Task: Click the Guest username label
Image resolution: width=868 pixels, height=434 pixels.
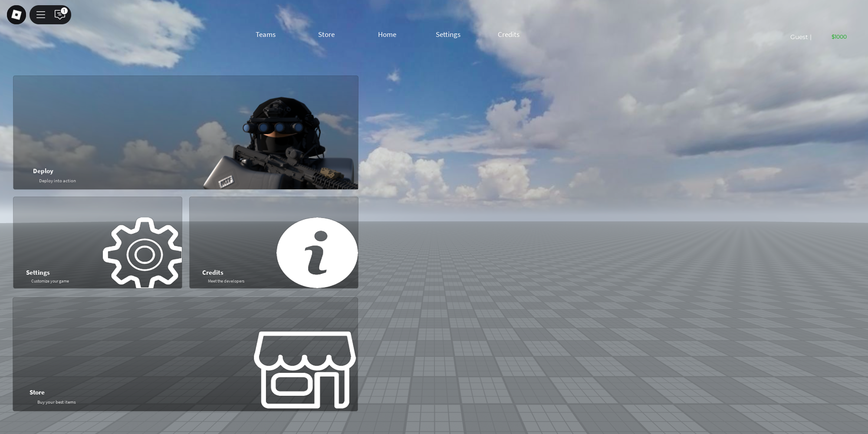Action: pyautogui.click(x=799, y=37)
